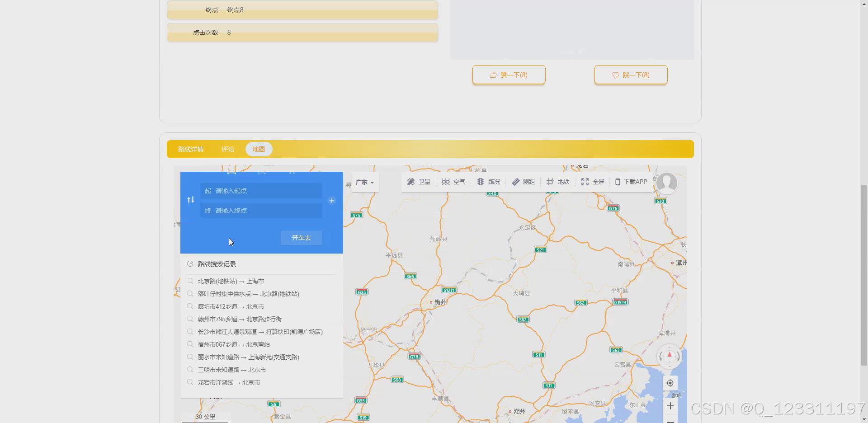Click the 梅州 city label on map
The height and width of the screenshot is (423, 868).
pyautogui.click(x=440, y=302)
